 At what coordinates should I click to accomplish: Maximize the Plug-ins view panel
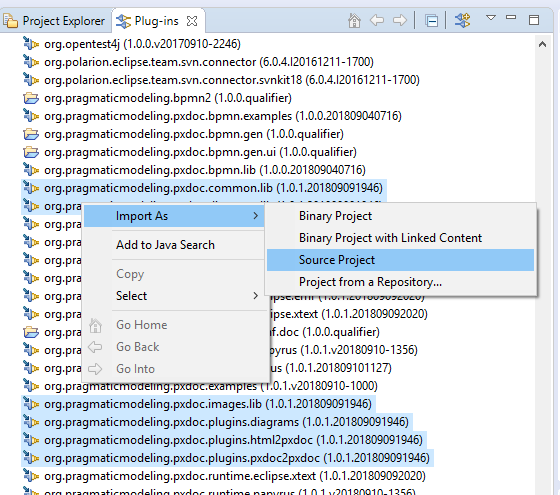pos(534,20)
